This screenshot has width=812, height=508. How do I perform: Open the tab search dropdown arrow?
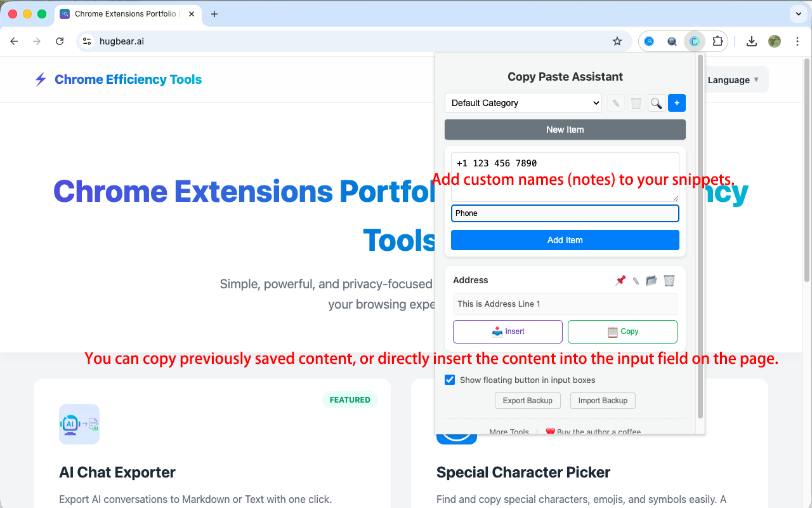(797, 13)
